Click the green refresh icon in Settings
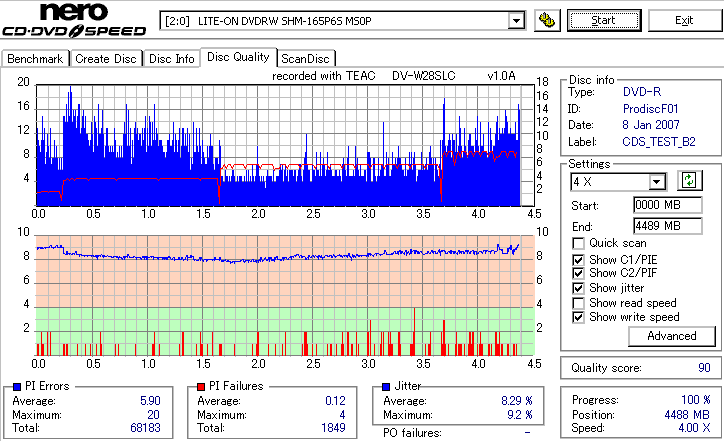This screenshot has height=441, width=724. tap(689, 181)
